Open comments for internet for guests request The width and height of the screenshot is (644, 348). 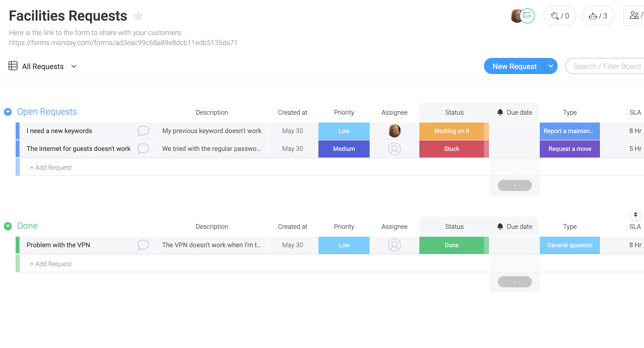click(x=143, y=149)
